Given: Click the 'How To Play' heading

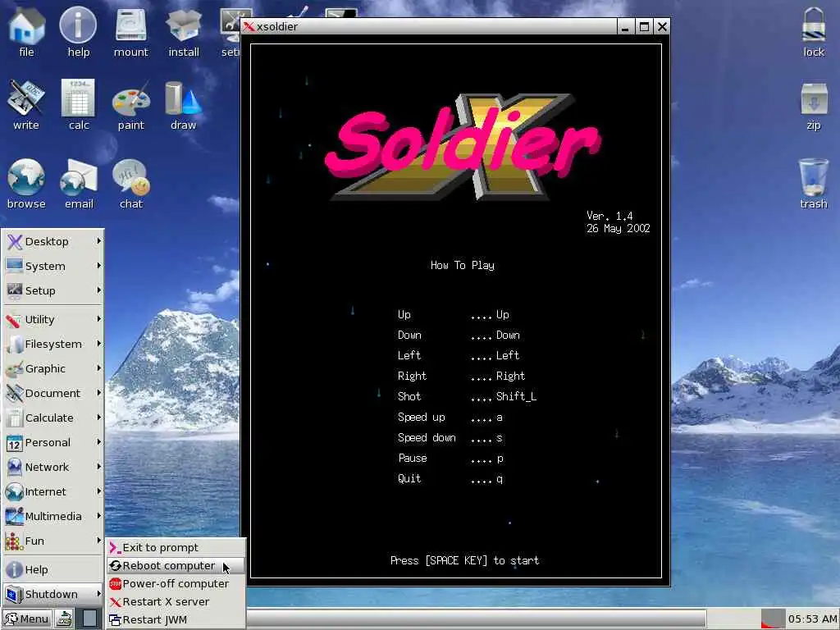Looking at the screenshot, I should pos(463,265).
